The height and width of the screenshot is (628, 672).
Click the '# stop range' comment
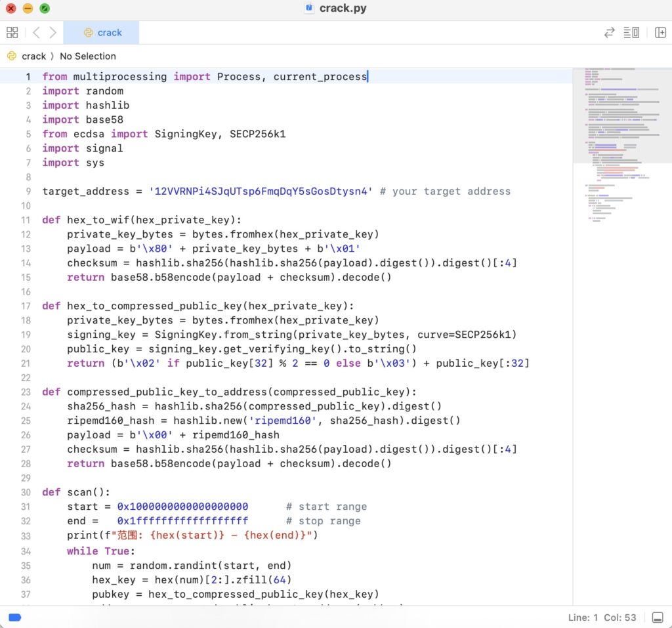click(x=324, y=521)
